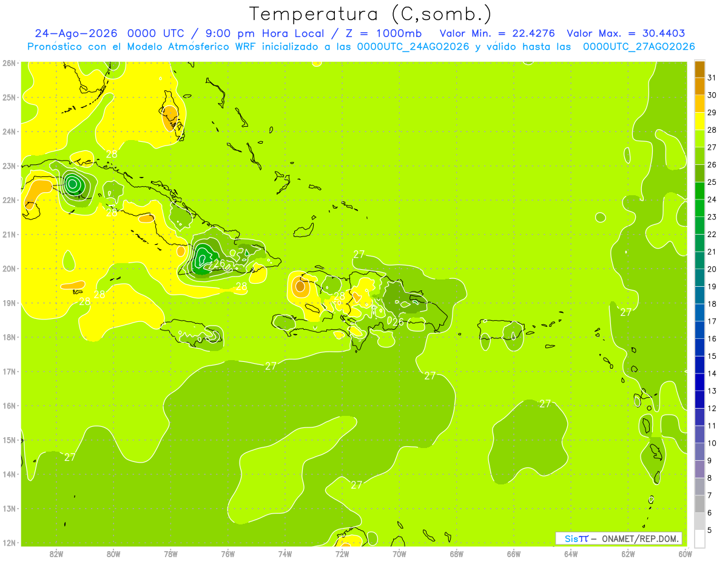Pick the yellow swatch between 28 and 29
The width and height of the screenshot is (728, 562).
(699, 121)
